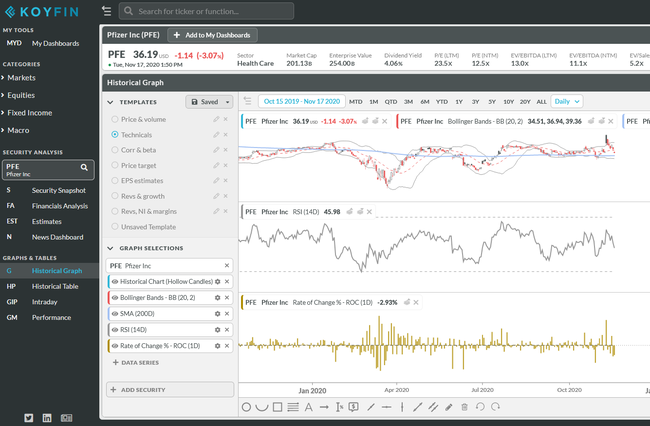Image resolution: width=650 pixels, height=426 pixels.
Task: Edit the Price & volume template
Action: click(216, 119)
